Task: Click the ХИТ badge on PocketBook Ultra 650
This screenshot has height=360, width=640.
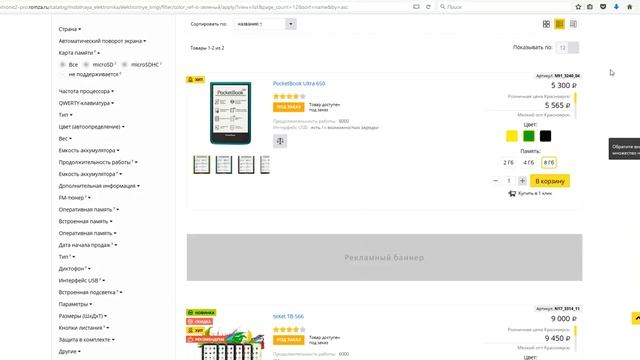Action: 196,79
